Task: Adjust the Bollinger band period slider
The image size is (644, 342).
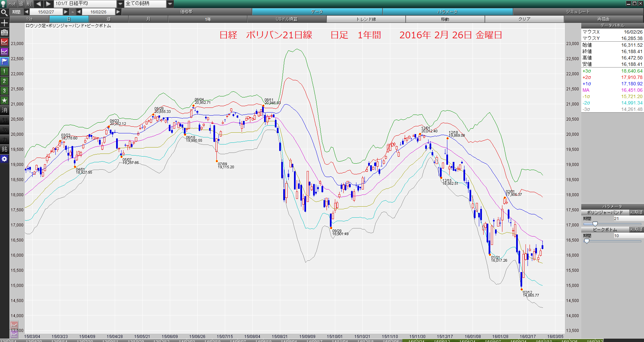Action: [595, 224]
